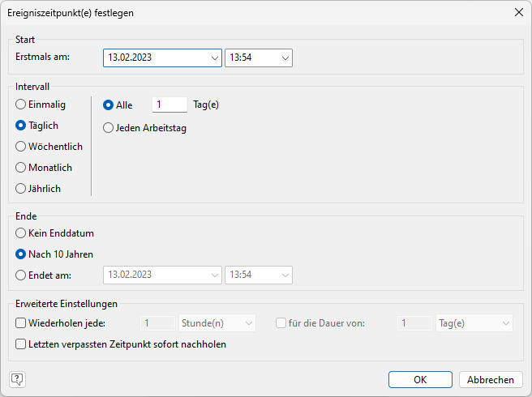The width and height of the screenshot is (532, 397).
Task: Open the Erstmals am date dropdown
Action: click(214, 58)
